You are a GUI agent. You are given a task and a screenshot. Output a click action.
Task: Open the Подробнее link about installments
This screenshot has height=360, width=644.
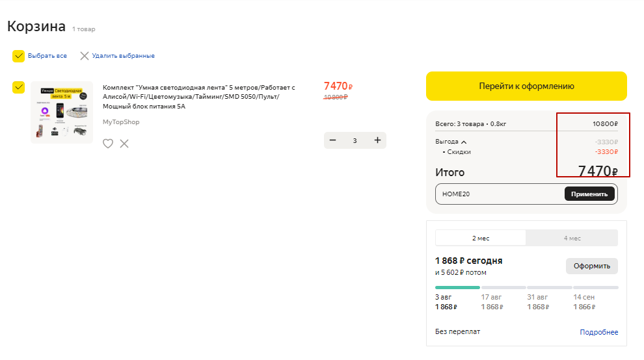(598, 332)
